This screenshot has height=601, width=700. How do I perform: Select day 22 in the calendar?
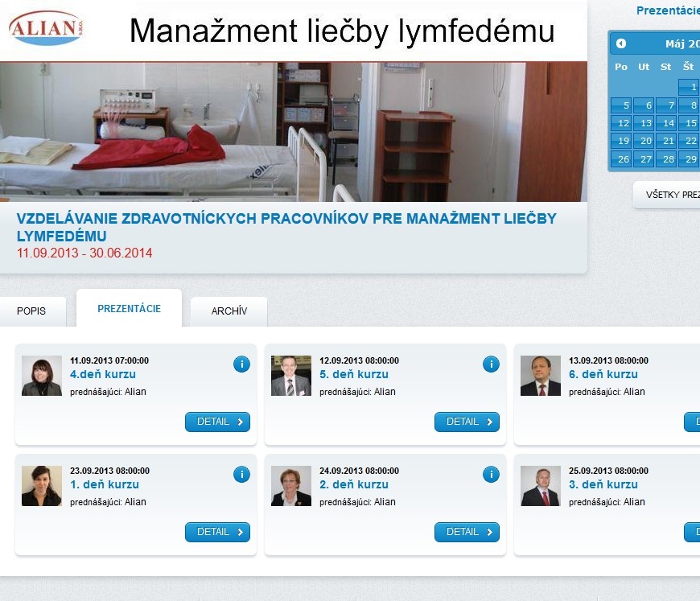point(689,141)
